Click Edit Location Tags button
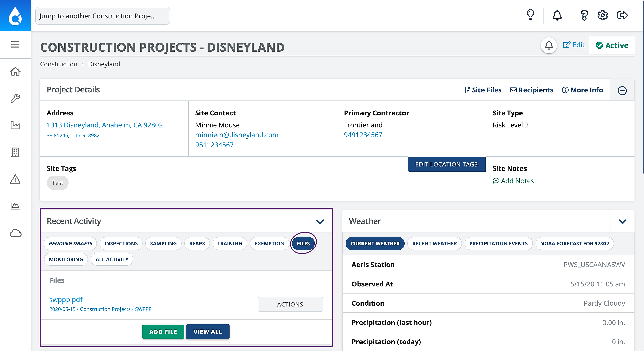 (x=447, y=164)
